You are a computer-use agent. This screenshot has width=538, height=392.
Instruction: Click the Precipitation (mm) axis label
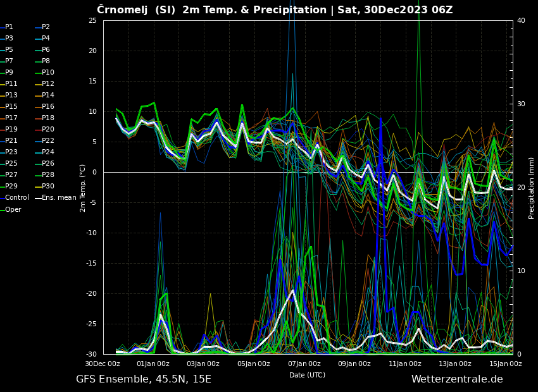tap(532, 188)
